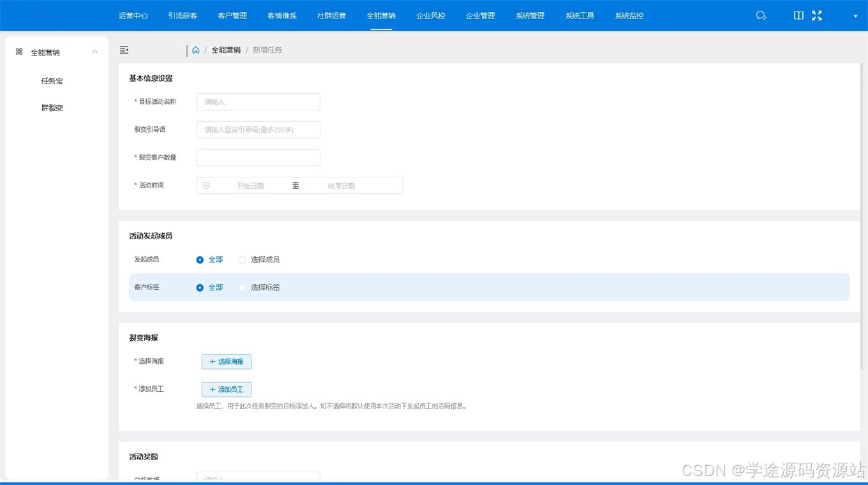Open 系统监控 top menu
The height and width of the screenshot is (485, 868).
tap(629, 16)
